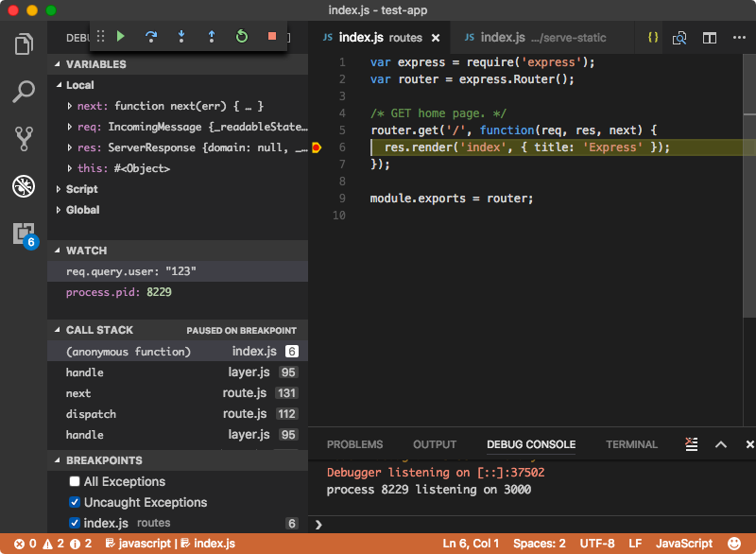Viewport: 756px width, 554px height.
Task: Uncheck the index.js routes breakpoint
Action: tap(75, 523)
